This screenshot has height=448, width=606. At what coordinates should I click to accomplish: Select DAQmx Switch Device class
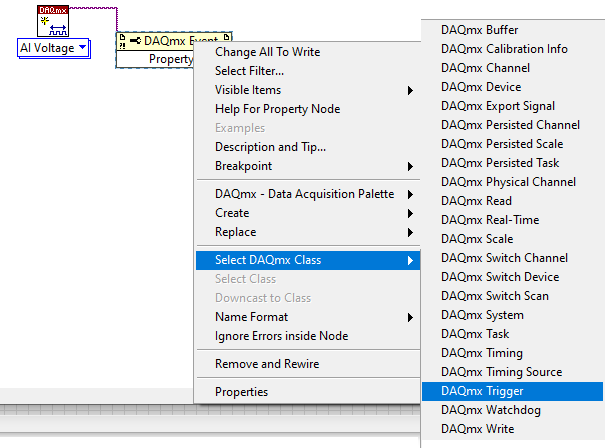512,276
